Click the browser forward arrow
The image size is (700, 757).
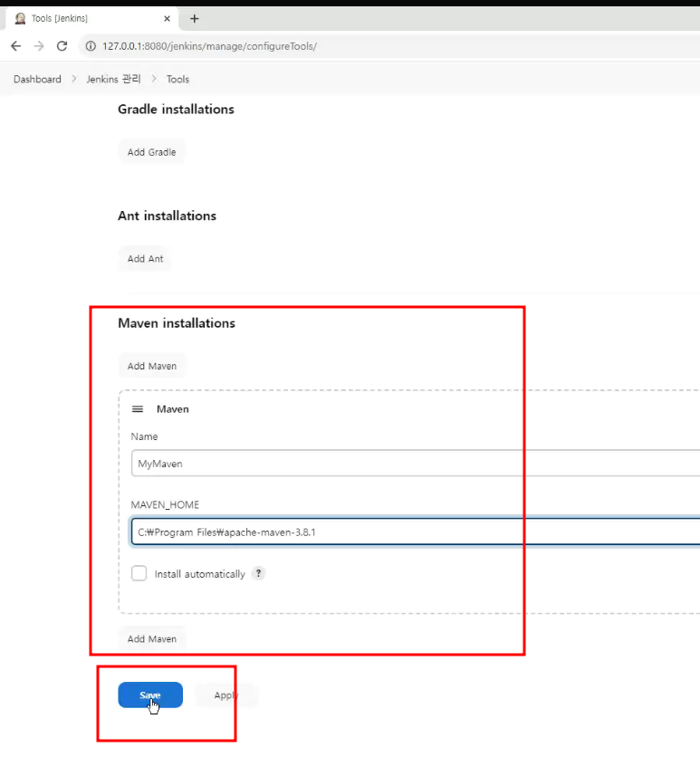(x=39, y=46)
